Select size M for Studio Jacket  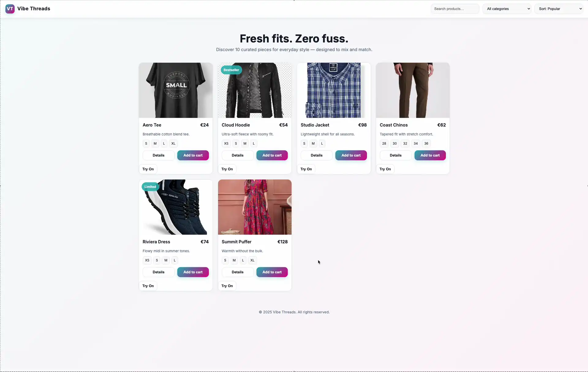[313, 143]
